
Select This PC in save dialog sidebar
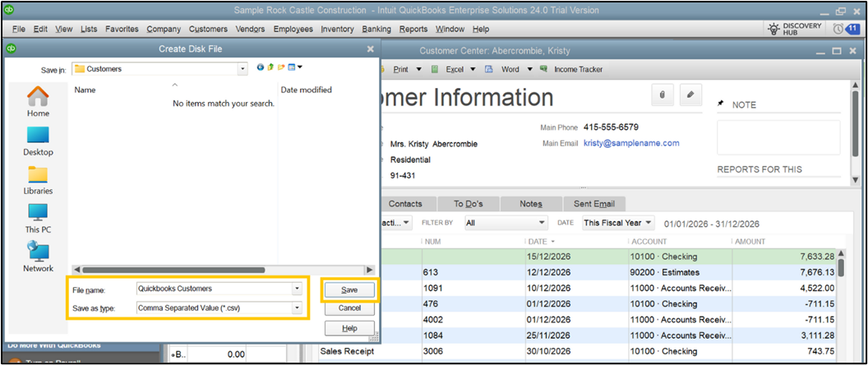tap(38, 219)
